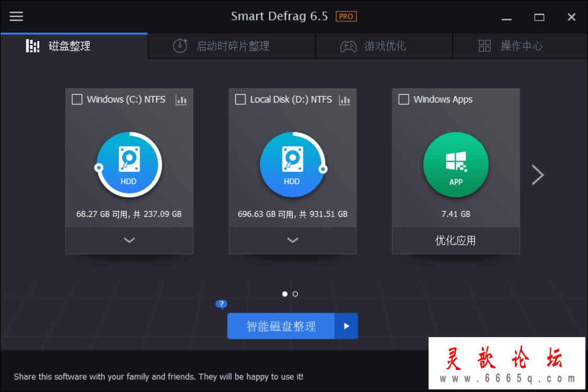The height and width of the screenshot is (392, 588).
Task: Expand options under Windows (C:) card
Action: click(x=130, y=240)
